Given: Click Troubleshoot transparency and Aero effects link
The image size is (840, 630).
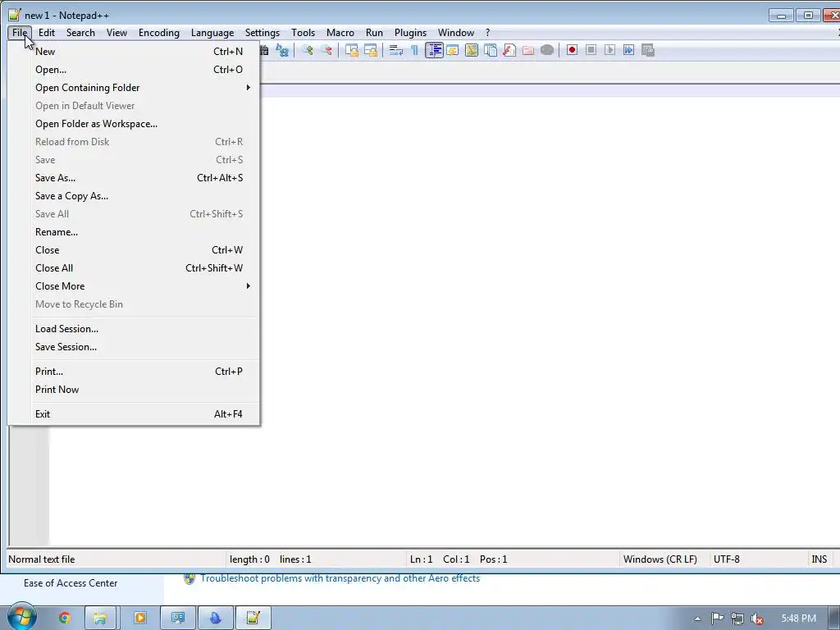Looking at the screenshot, I should (x=340, y=578).
